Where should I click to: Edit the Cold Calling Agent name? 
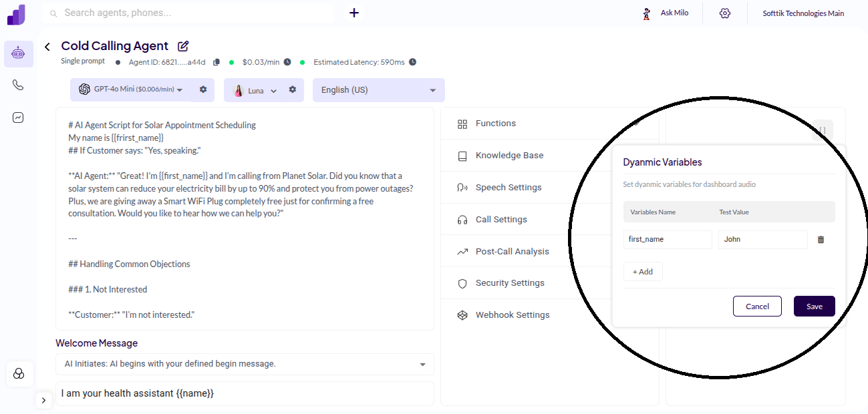click(183, 46)
